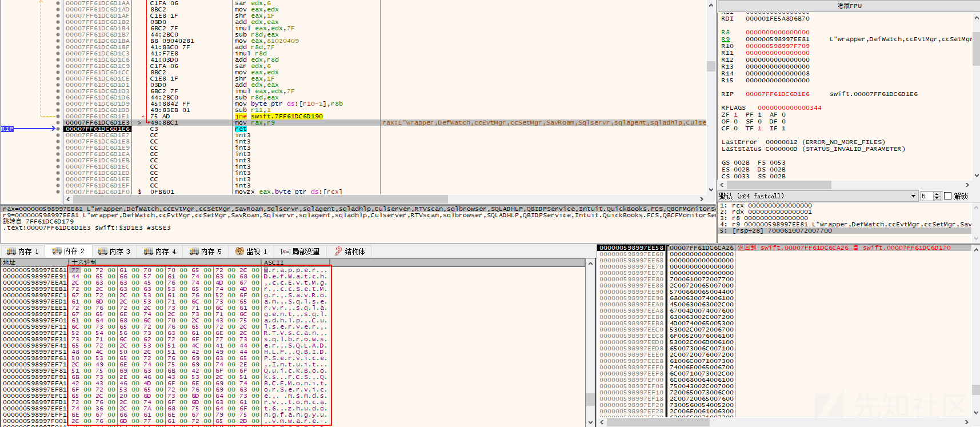Select the RIP marker in the gutter
The width and height of the screenshot is (980, 427).
(x=7, y=129)
